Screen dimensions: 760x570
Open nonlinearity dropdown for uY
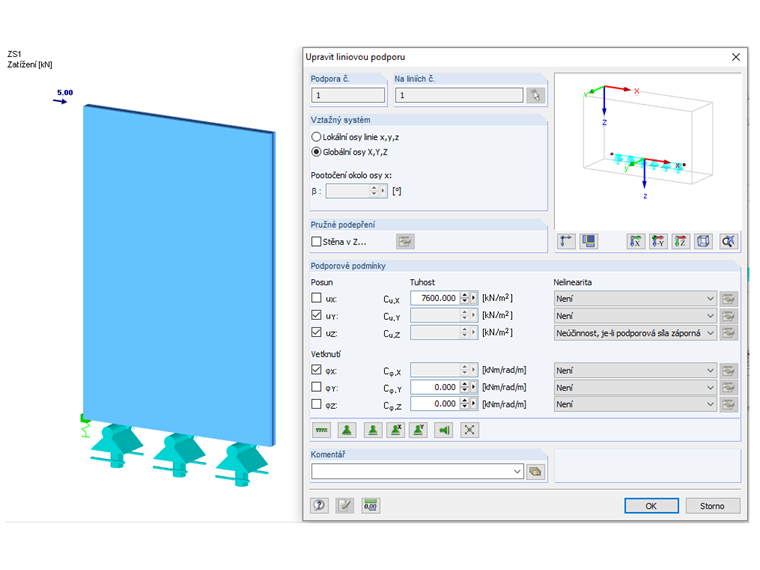pos(635,316)
